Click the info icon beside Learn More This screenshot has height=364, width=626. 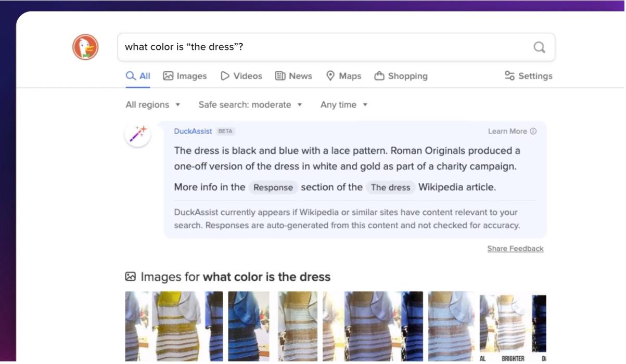[533, 132]
